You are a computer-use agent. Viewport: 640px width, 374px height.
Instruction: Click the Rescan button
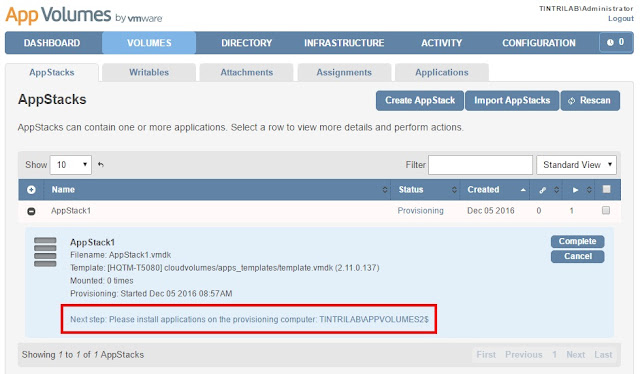[590, 100]
